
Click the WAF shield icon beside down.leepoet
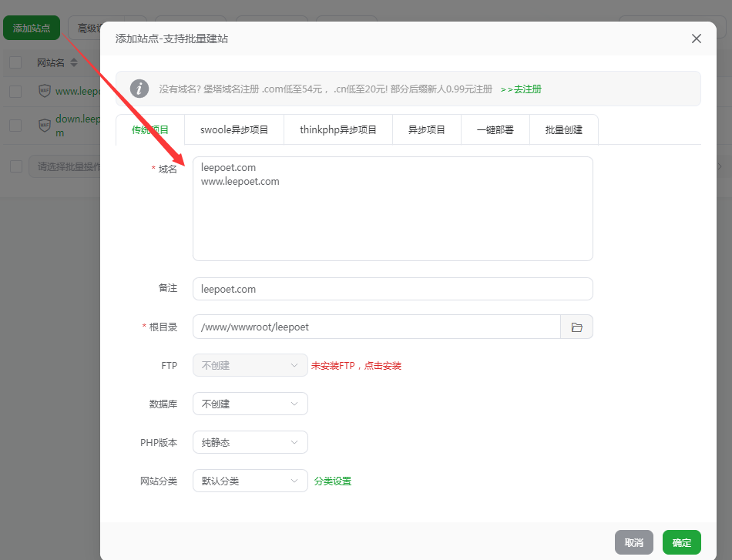pyautogui.click(x=45, y=125)
